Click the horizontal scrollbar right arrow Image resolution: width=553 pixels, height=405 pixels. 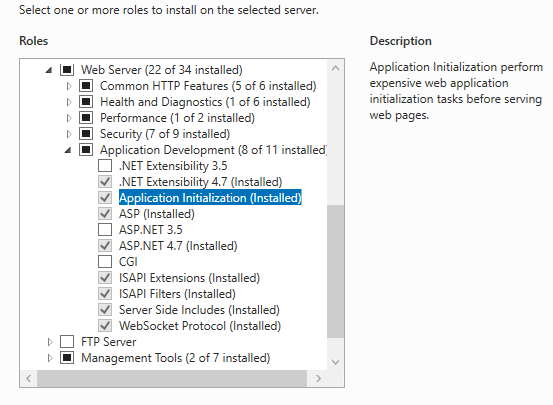coord(318,379)
